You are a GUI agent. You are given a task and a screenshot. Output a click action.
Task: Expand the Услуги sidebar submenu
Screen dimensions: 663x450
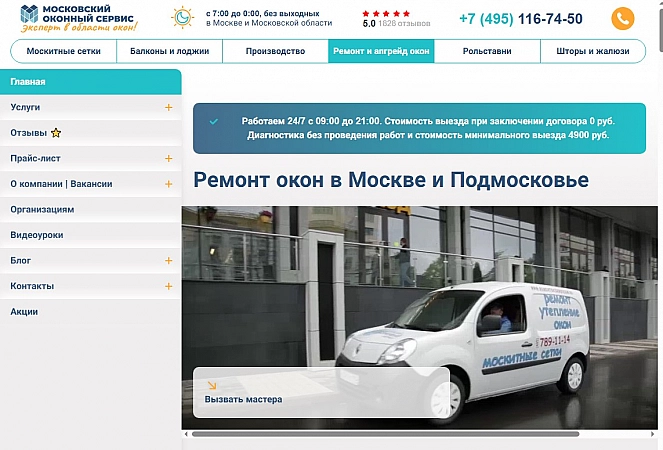tap(168, 107)
